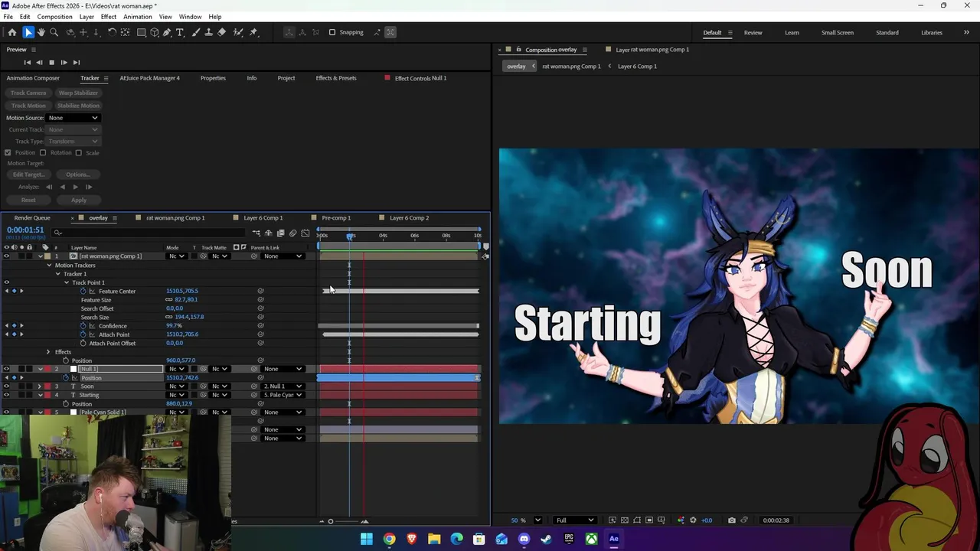Click the Motion Blur enable icon in timeline
Screen dimensions: 980x551
pos(293,233)
